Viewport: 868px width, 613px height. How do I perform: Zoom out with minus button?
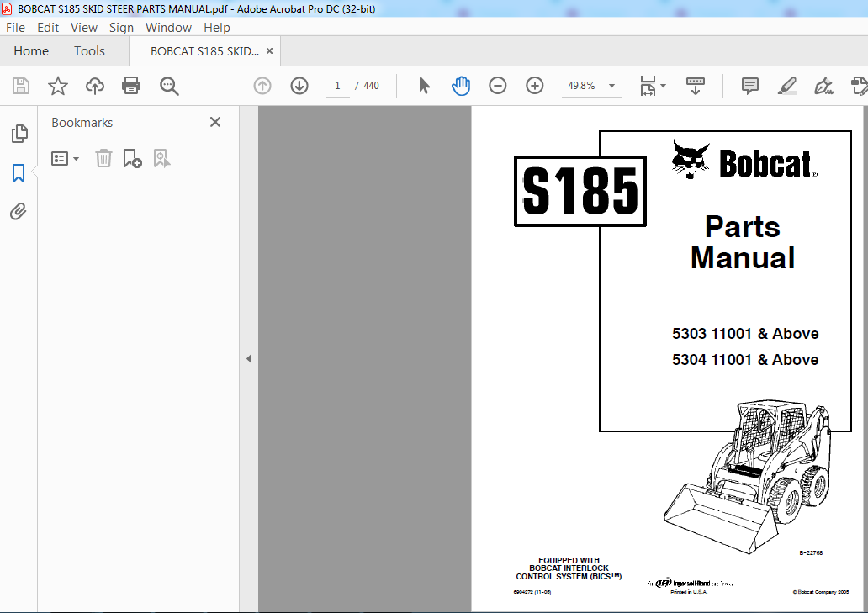coord(498,86)
